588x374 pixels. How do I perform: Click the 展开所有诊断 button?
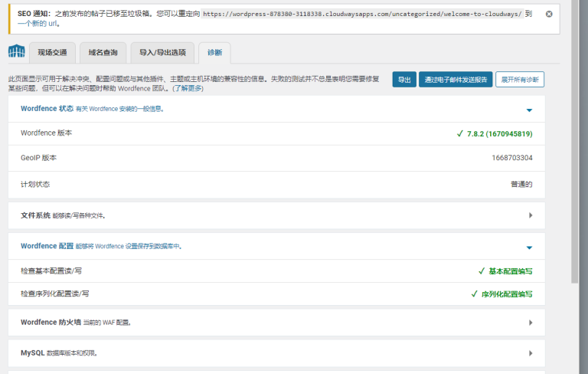pos(520,80)
